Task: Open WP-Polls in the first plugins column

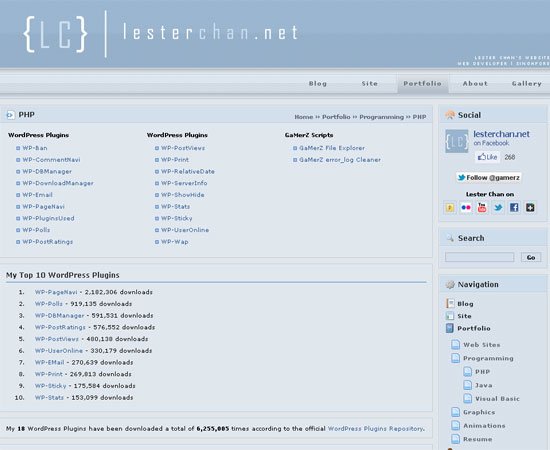Action: pyautogui.click(x=36, y=230)
